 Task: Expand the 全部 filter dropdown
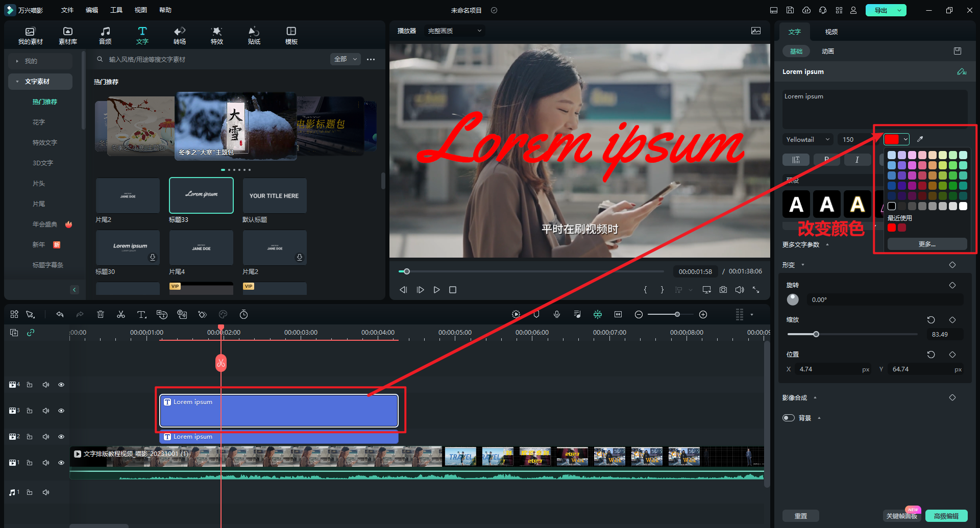(x=346, y=59)
